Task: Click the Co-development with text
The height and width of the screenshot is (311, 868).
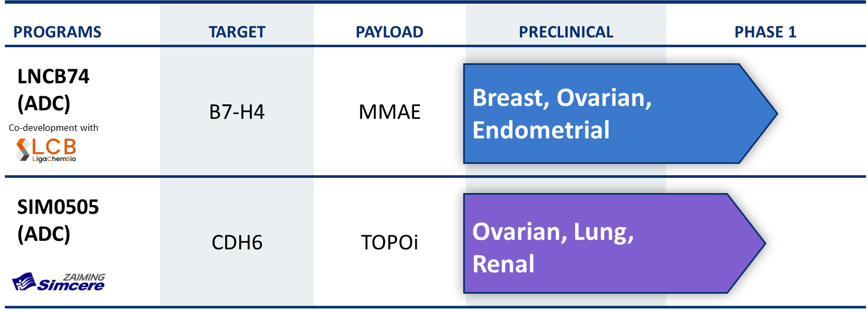Action: 54,128
